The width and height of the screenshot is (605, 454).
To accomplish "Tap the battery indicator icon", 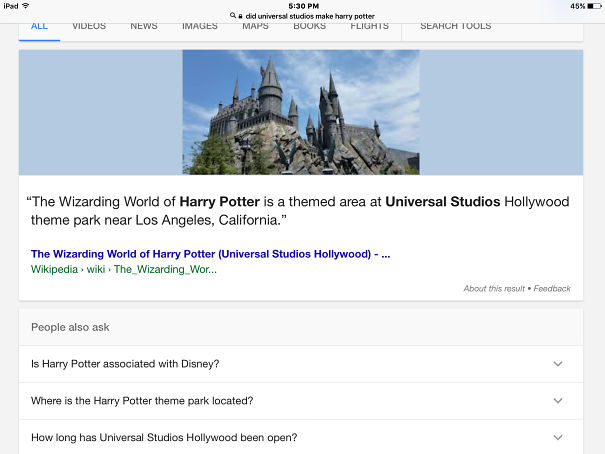I will click(x=595, y=6).
